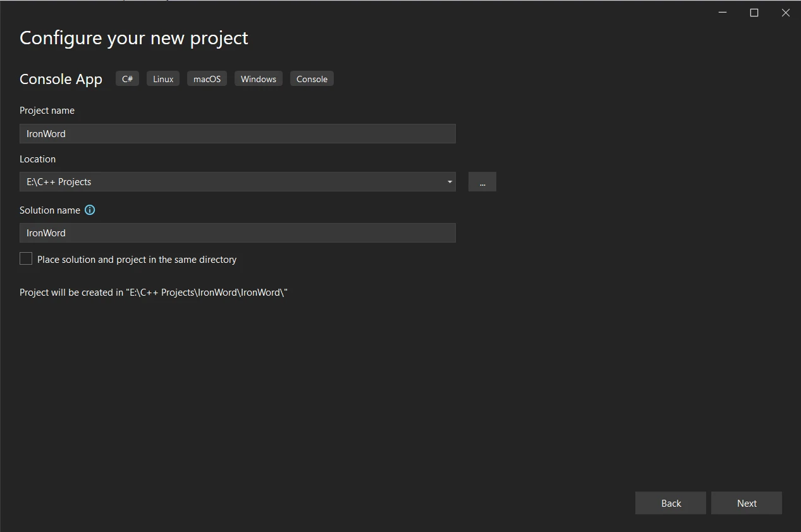Viewport: 801px width, 532px height.
Task: Click the Console project type tag
Action: [x=312, y=79]
